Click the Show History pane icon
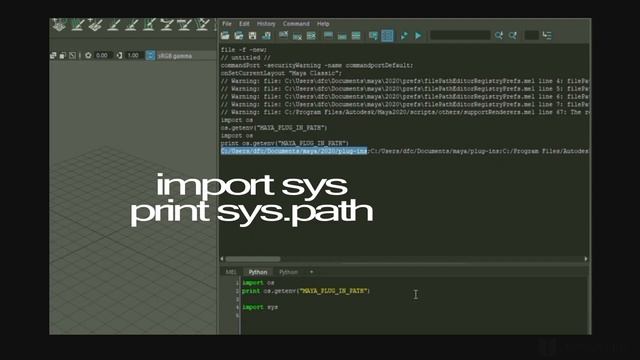 (328, 36)
